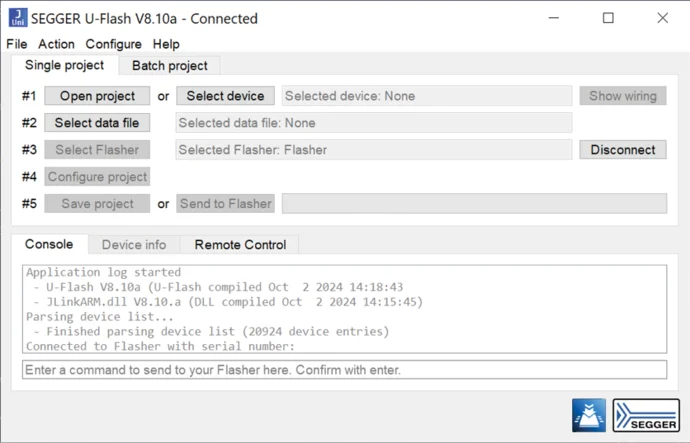Click the Selected Flasher field
The image size is (690, 443).
tap(374, 150)
